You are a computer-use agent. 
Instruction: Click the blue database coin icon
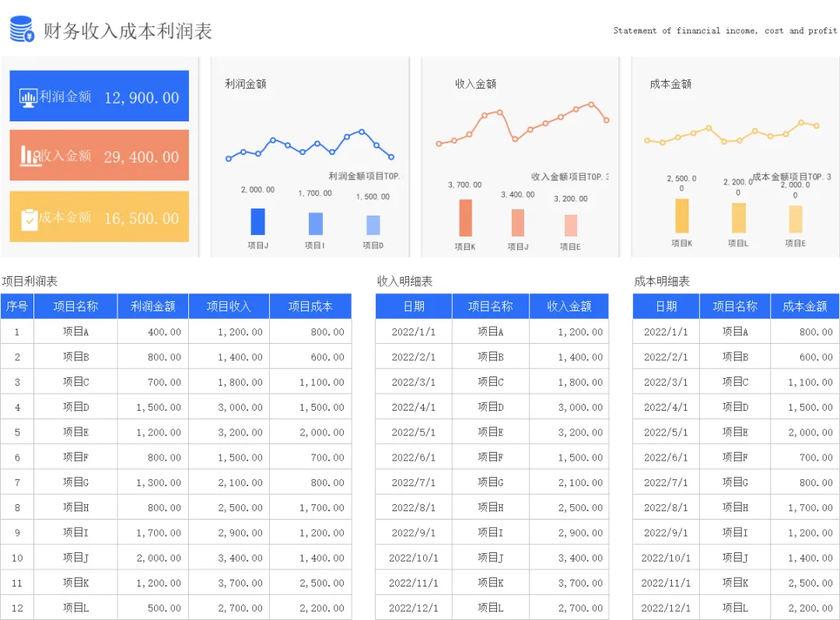22,29
